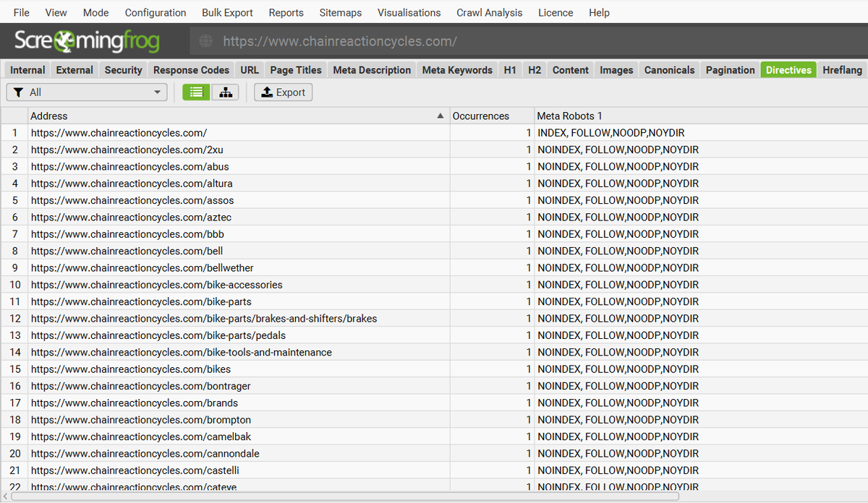Viewport: 868px width, 503px height.
Task: Select the /bikes address row
Action: 434,369
